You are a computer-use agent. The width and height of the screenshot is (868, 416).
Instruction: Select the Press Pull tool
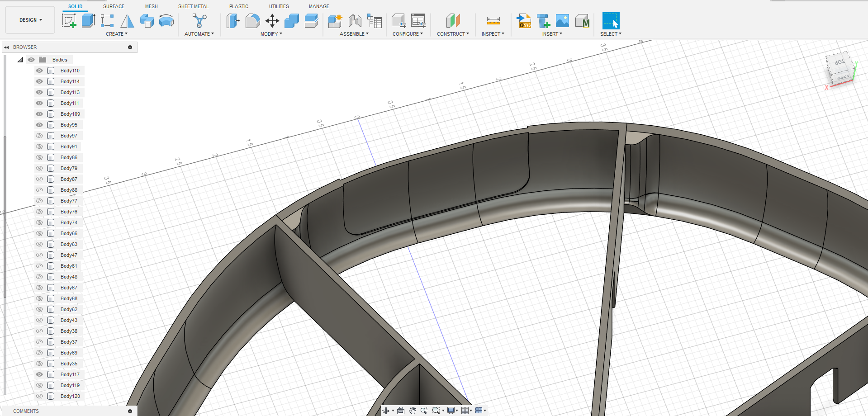pos(233,21)
